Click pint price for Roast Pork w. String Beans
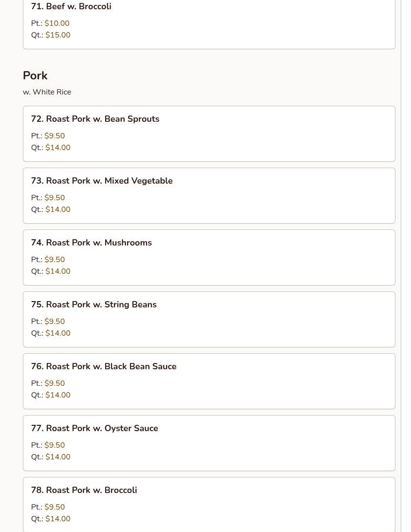The height and width of the screenshot is (532, 411). (55, 322)
